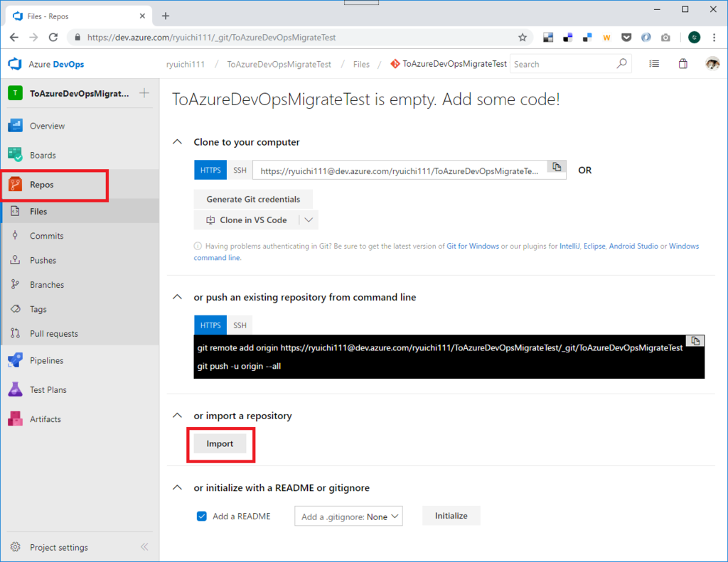Open Chrome's three-dot menu
This screenshot has height=562, width=728.
tap(714, 38)
